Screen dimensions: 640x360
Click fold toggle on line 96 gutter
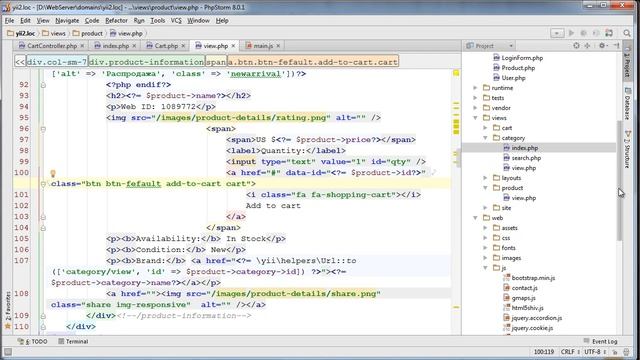pos(43,129)
